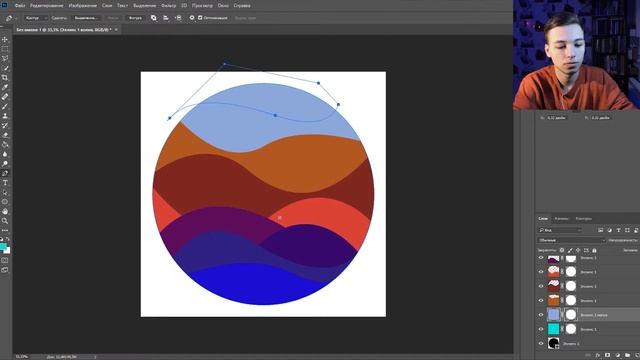Open the Файл menu
The width and height of the screenshot is (640, 360).
[20, 6]
